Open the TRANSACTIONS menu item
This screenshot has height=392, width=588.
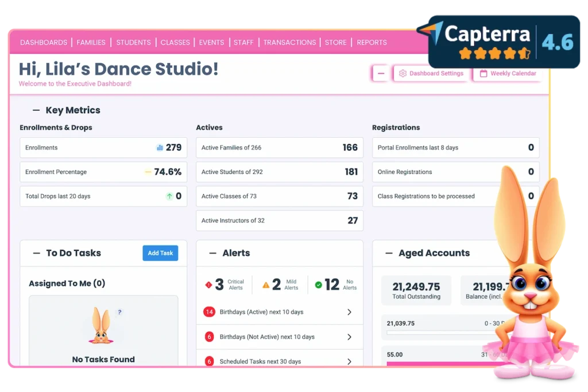coord(289,42)
